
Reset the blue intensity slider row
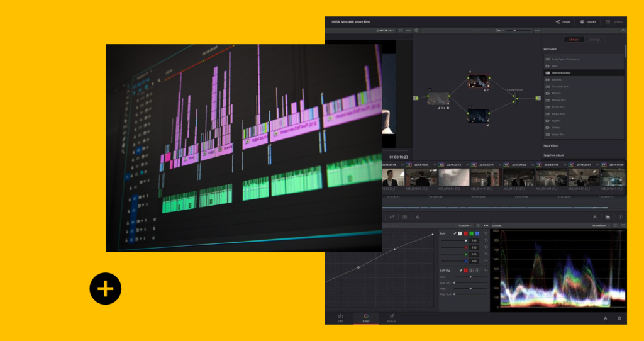[486, 261]
